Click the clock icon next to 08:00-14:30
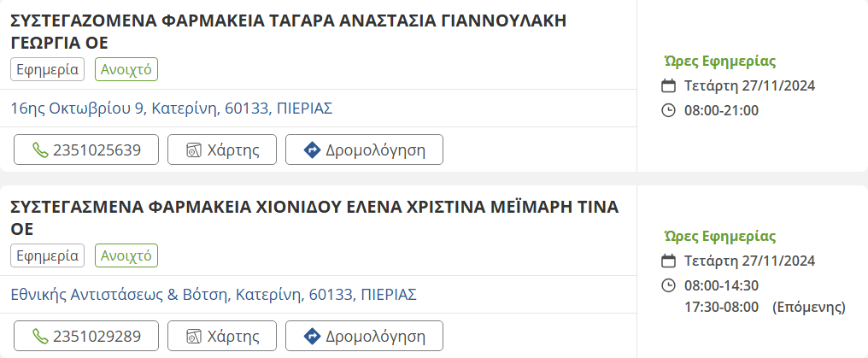Image resolution: width=868 pixels, height=358 pixels. tap(669, 285)
